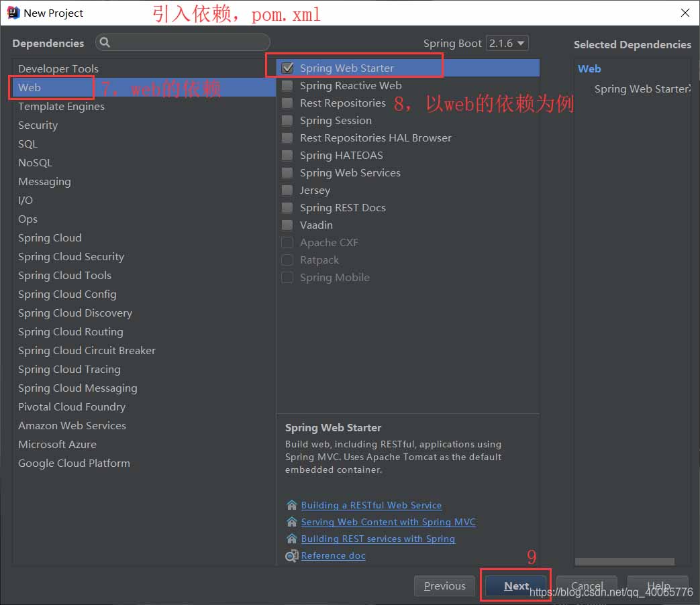Open the Security category

click(x=144, y=125)
